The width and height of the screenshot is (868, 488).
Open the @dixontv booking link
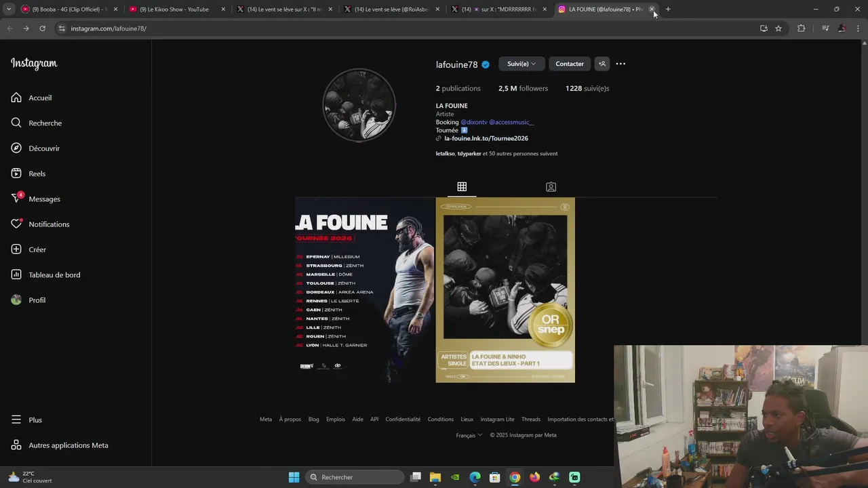(x=474, y=122)
